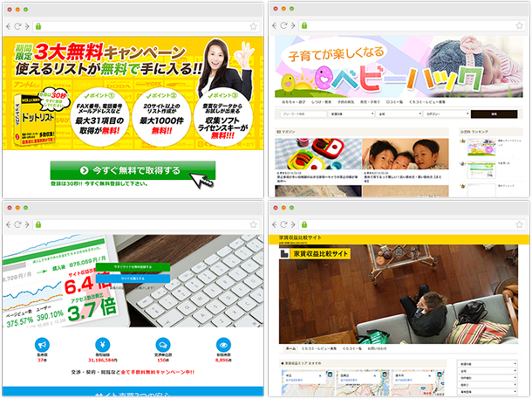Viewport: 532px width, 399px height.
Task: Open くちコミ・レビュー募集 in ベビーハック navigation
Action: coord(427,102)
